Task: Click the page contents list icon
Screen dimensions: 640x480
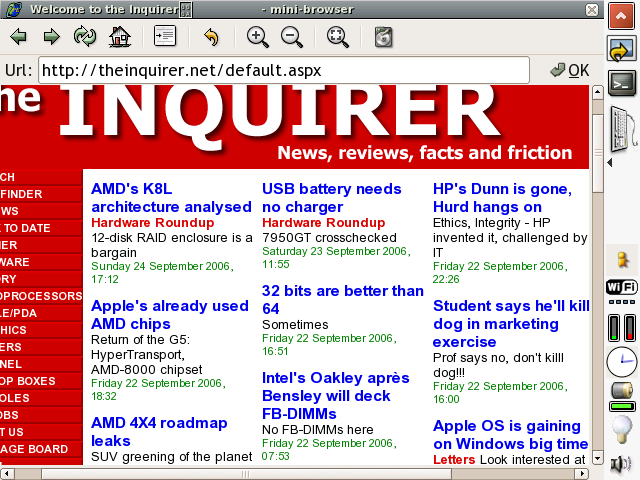Action: click(x=165, y=36)
